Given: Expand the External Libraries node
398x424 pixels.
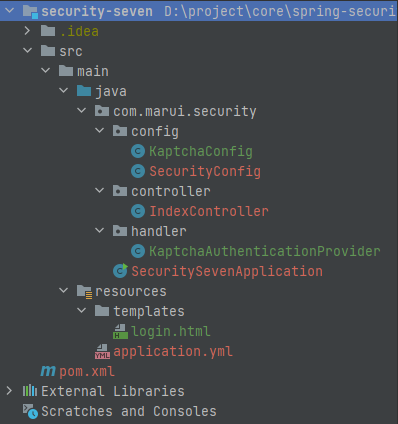Looking at the screenshot, I should 9,391.
